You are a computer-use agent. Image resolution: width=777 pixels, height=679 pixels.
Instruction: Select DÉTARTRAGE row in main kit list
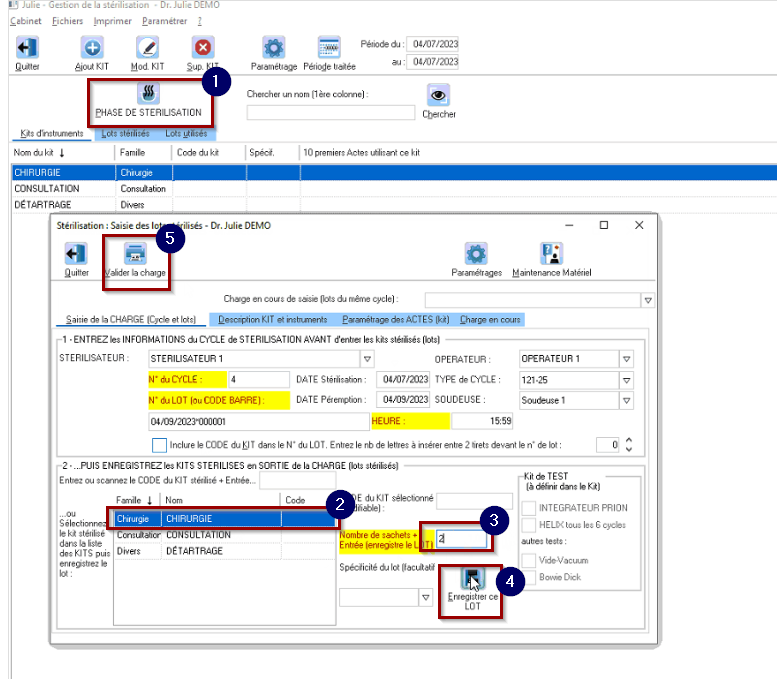394,205
